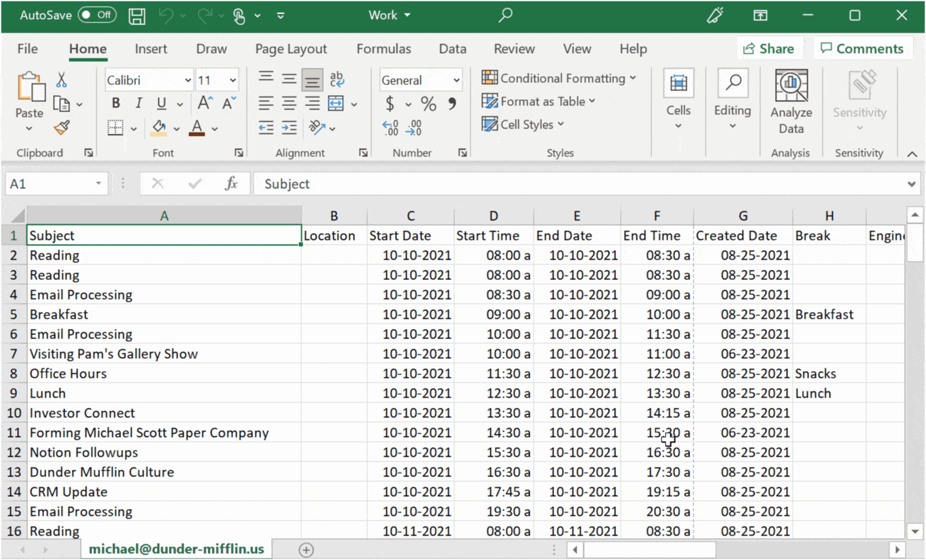Apply Accounting Number Format dollar sign

tap(390, 104)
